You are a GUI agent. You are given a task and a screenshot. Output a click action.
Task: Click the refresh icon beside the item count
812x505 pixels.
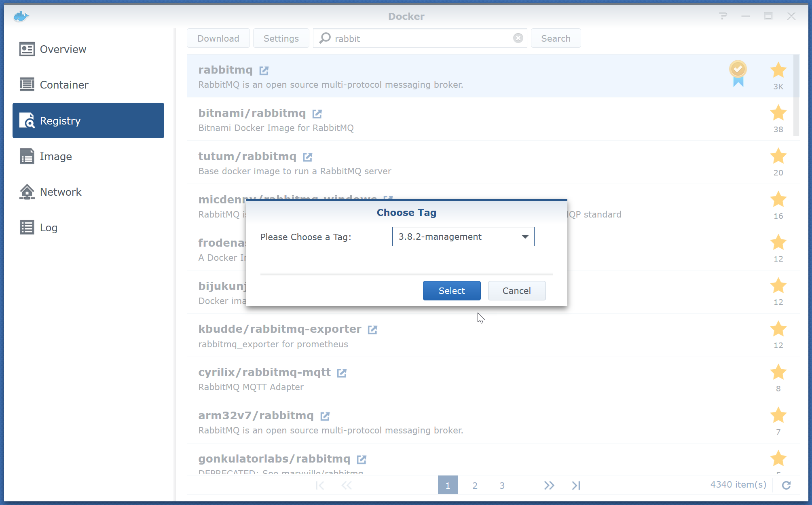[x=786, y=485]
